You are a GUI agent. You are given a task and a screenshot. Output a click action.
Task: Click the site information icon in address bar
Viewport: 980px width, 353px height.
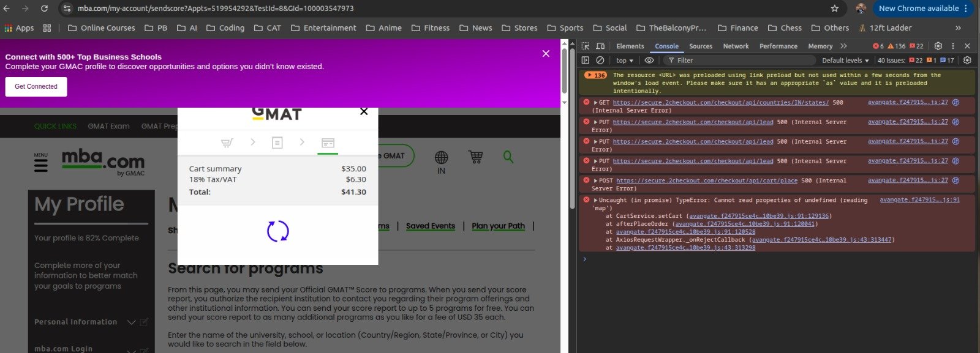[67, 9]
